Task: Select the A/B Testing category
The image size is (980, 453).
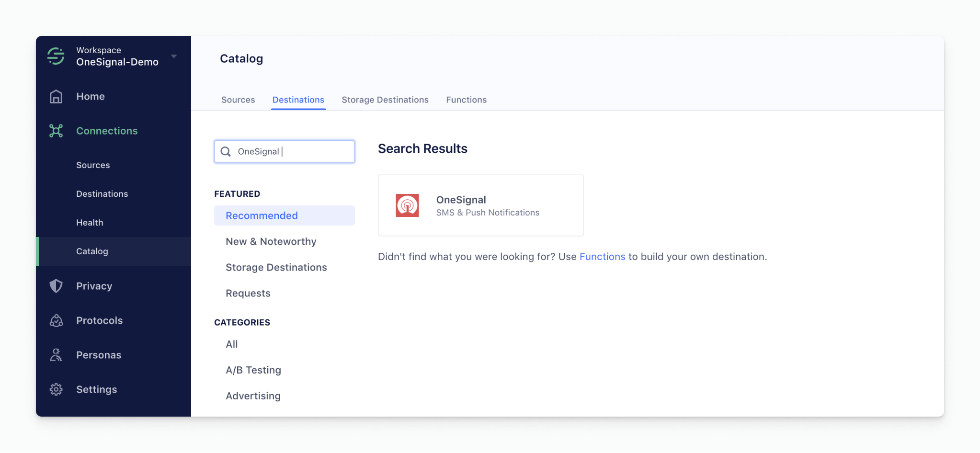Action: [253, 370]
